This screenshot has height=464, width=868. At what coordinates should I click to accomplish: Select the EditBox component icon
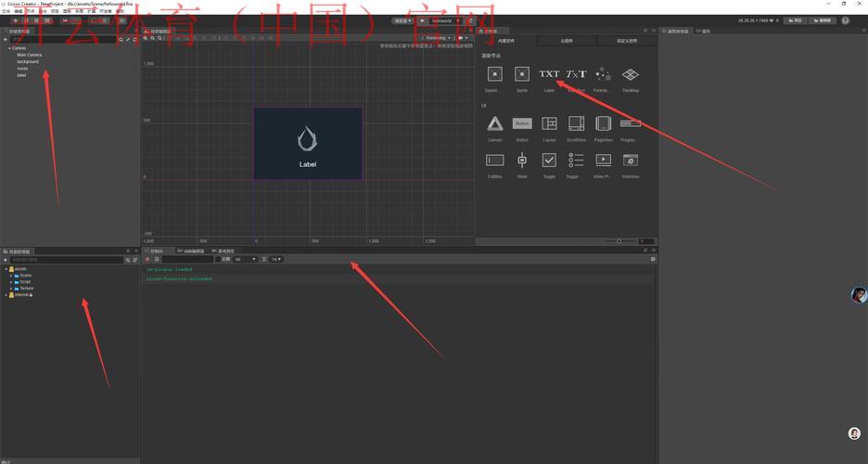coord(495,161)
